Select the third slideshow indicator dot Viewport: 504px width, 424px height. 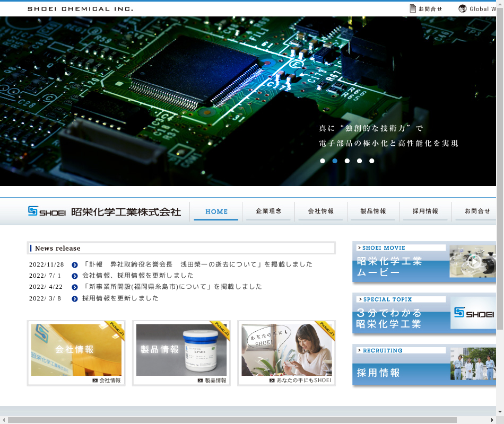coord(347,161)
